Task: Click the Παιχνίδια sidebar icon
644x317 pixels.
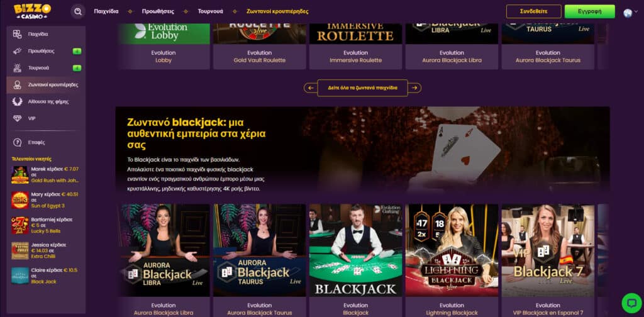Action: [x=17, y=34]
